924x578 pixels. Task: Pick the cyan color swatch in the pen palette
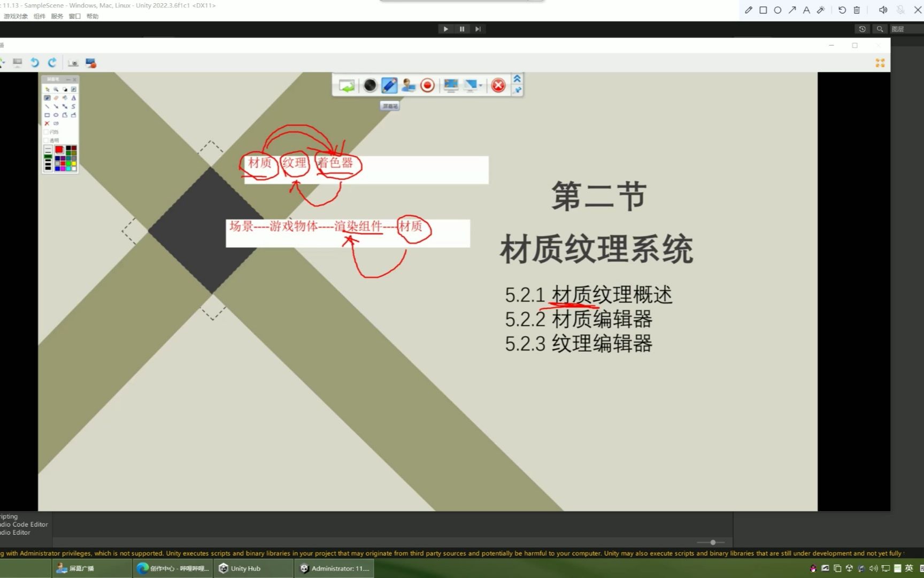68,169
